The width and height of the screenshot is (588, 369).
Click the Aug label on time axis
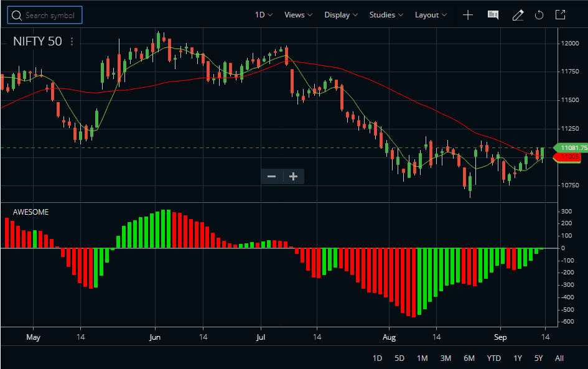pyautogui.click(x=389, y=337)
